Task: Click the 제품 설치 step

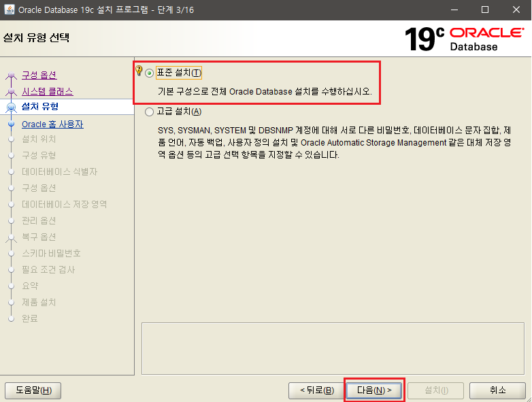Action: [39, 302]
